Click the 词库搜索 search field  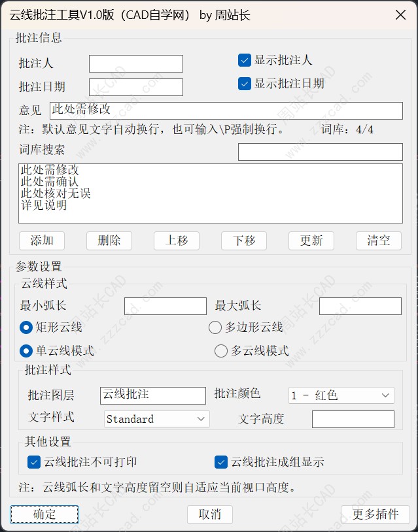pyautogui.click(x=320, y=152)
